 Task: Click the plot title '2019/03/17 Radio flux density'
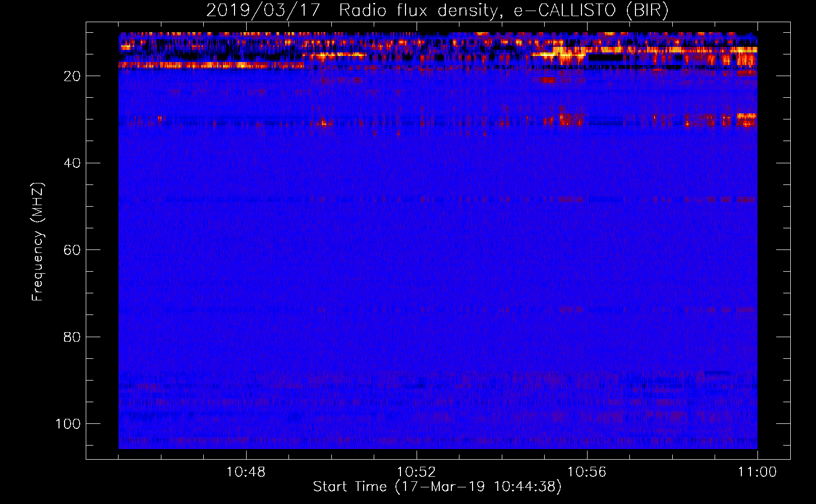tap(437, 11)
